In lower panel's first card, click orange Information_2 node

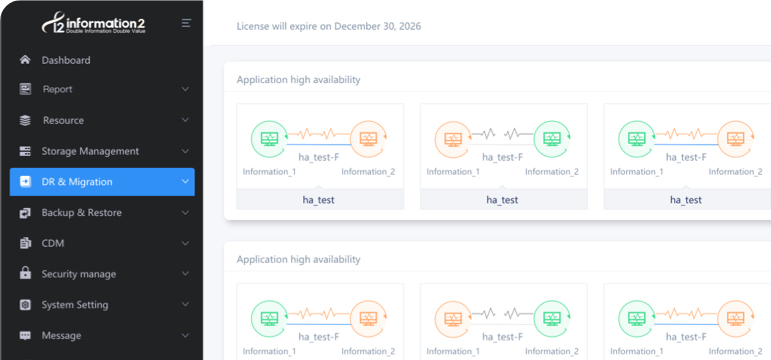click(x=368, y=319)
